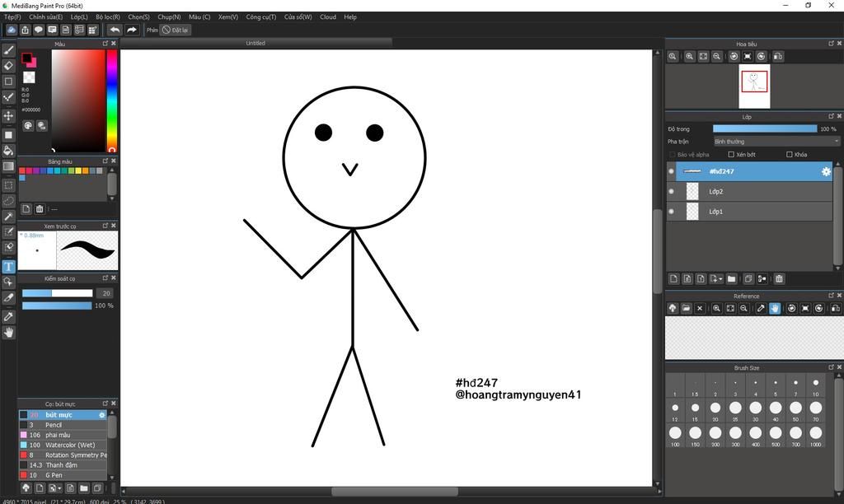This screenshot has width=844, height=504.
Task: Open the brush settings gear for bút mực
Action: point(101,415)
